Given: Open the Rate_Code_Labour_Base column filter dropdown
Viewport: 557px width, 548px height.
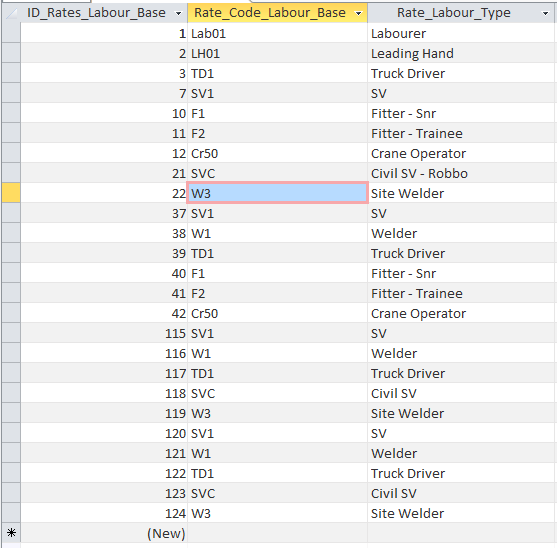Looking at the screenshot, I should [x=358, y=13].
